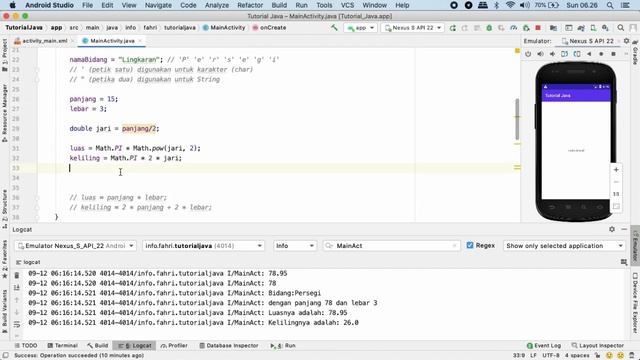This screenshot has height=360, width=640.
Task: Click emulator Rotate Right icon
Action: [577, 54]
